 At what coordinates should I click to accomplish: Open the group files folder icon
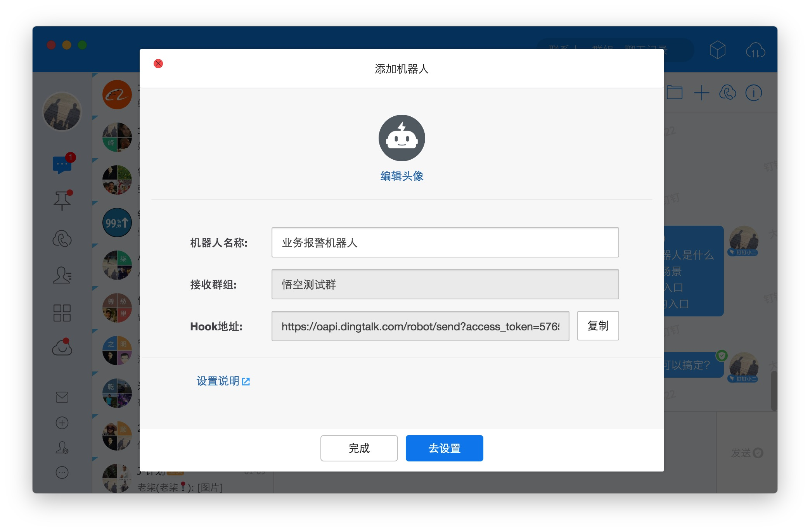coord(676,92)
